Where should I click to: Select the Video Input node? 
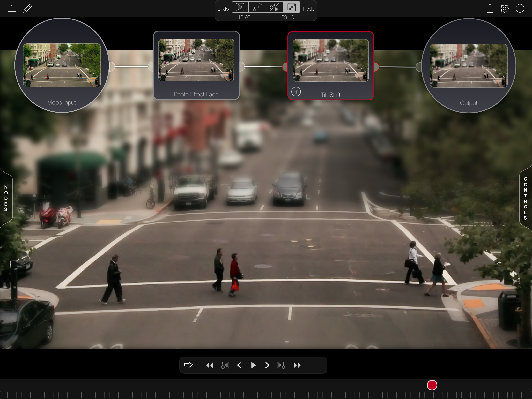62,65
